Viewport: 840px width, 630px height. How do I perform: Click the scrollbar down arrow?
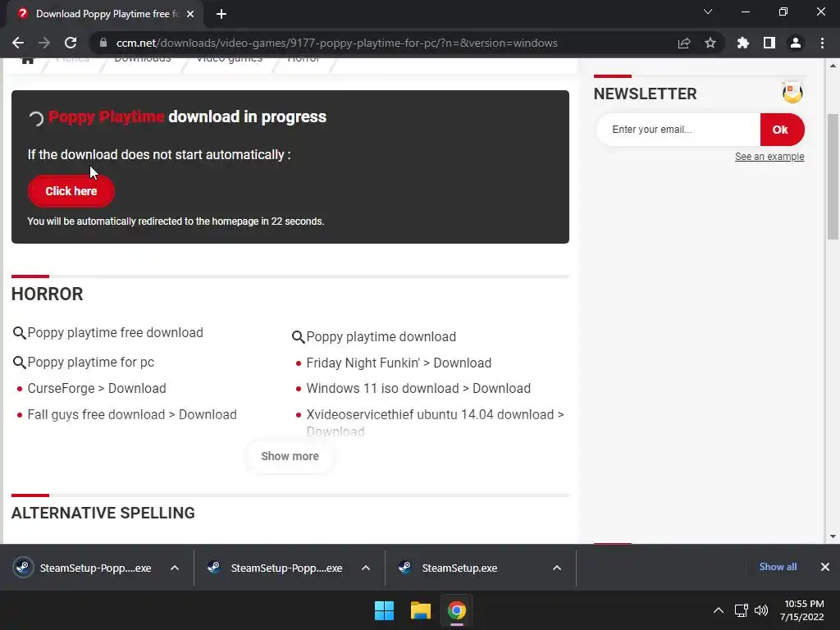pos(833,536)
